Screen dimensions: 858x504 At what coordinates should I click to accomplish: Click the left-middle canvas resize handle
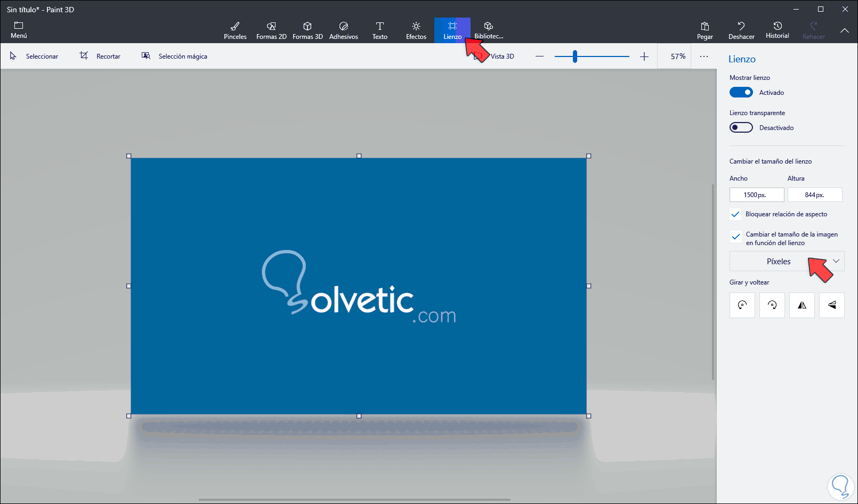tap(128, 286)
